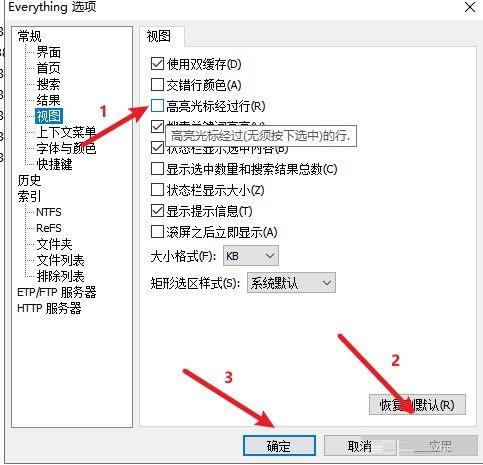This screenshot has width=483, height=465.
Task: Confirm with the 确定 button
Action: coord(279,446)
